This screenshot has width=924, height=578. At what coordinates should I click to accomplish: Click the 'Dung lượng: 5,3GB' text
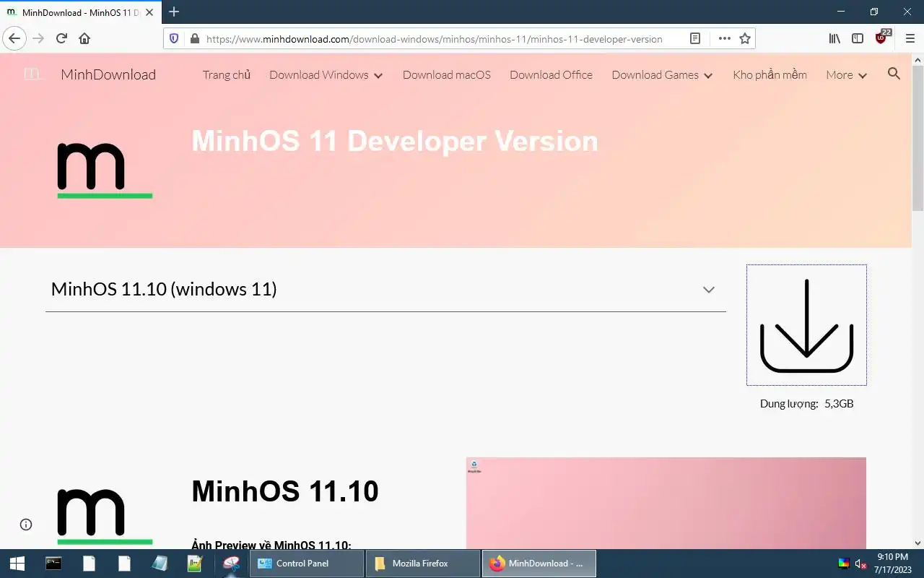click(x=806, y=404)
